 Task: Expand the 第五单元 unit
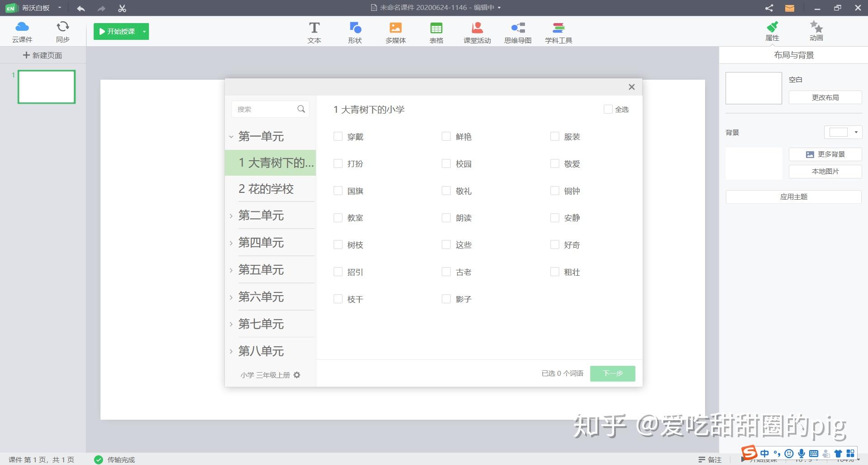[x=231, y=270]
